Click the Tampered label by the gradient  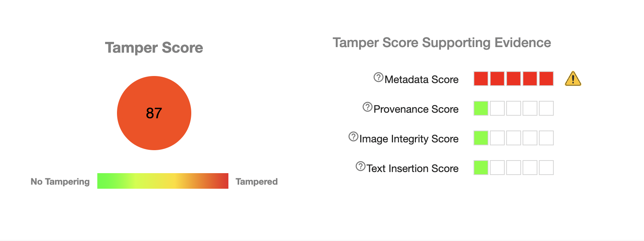coord(257,182)
